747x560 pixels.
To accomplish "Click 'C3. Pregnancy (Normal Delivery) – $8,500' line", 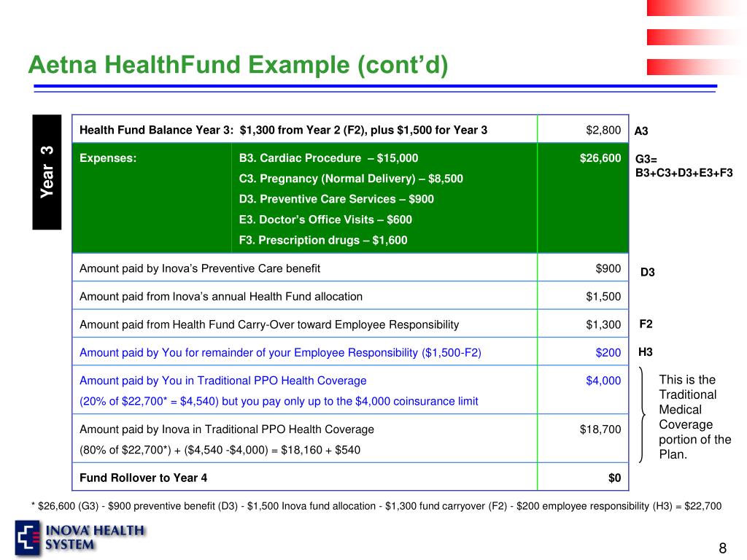I will 351,179.
